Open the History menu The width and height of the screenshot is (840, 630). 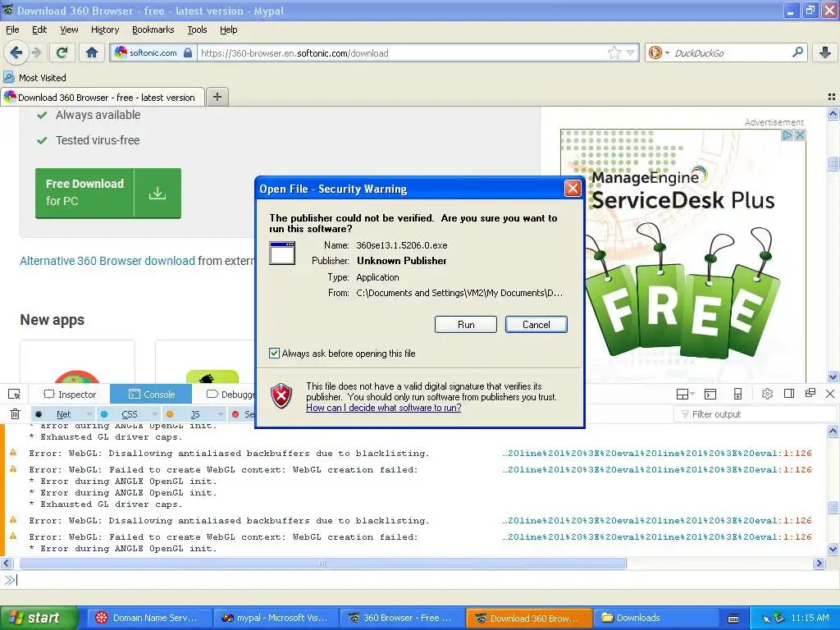click(104, 30)
